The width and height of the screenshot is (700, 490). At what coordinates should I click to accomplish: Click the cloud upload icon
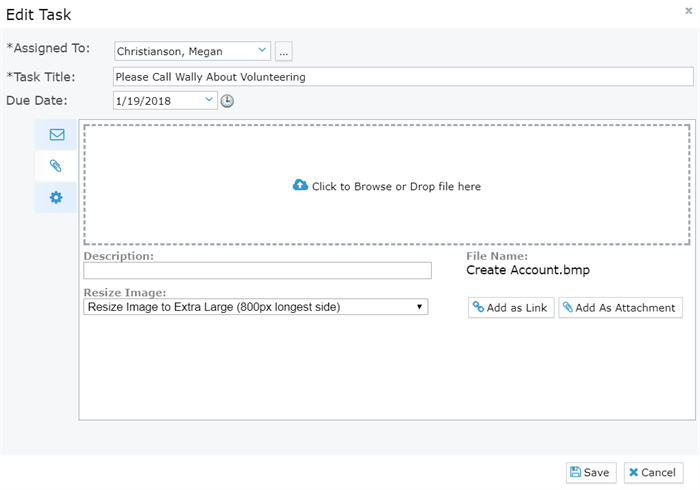click(300, 185)
